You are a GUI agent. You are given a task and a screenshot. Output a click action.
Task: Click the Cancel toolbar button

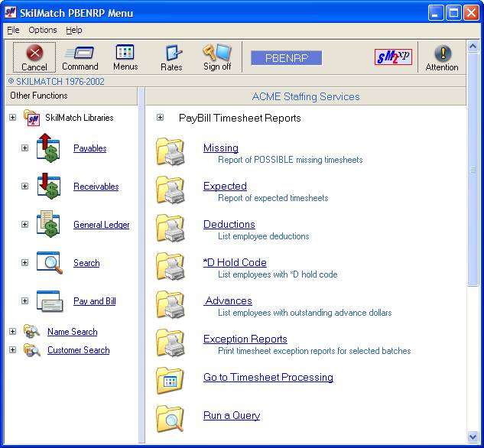[34, 57]
